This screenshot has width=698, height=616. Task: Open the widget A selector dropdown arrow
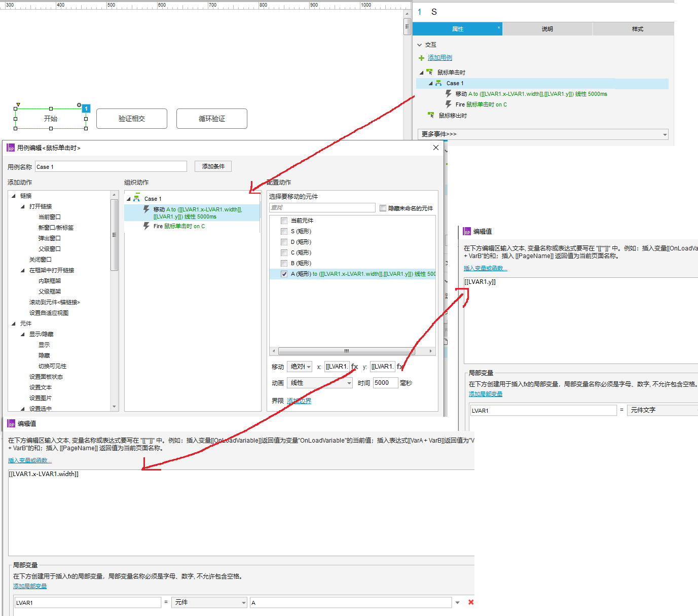[x=457, y=602]
